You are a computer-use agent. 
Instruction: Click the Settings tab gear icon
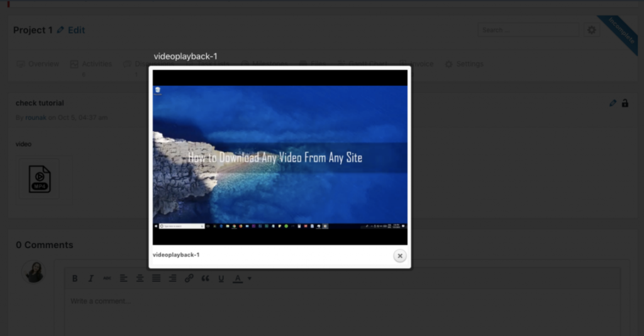pos(449,64)
